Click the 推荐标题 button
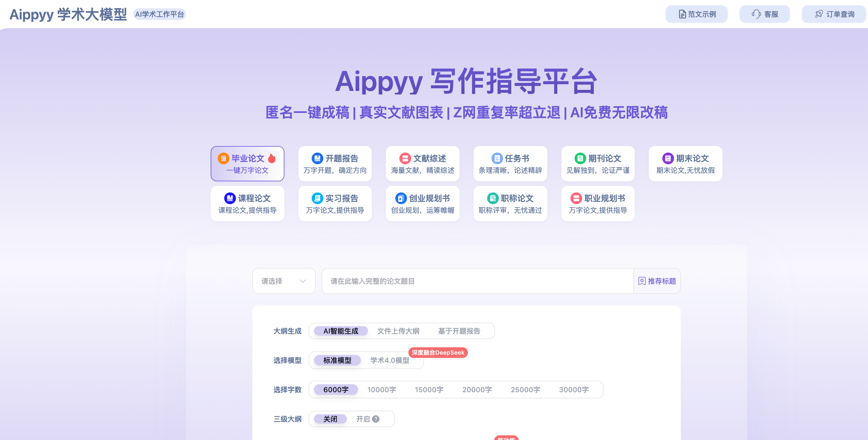The width and height of the screenshot is (868, 440). point(657,281)
